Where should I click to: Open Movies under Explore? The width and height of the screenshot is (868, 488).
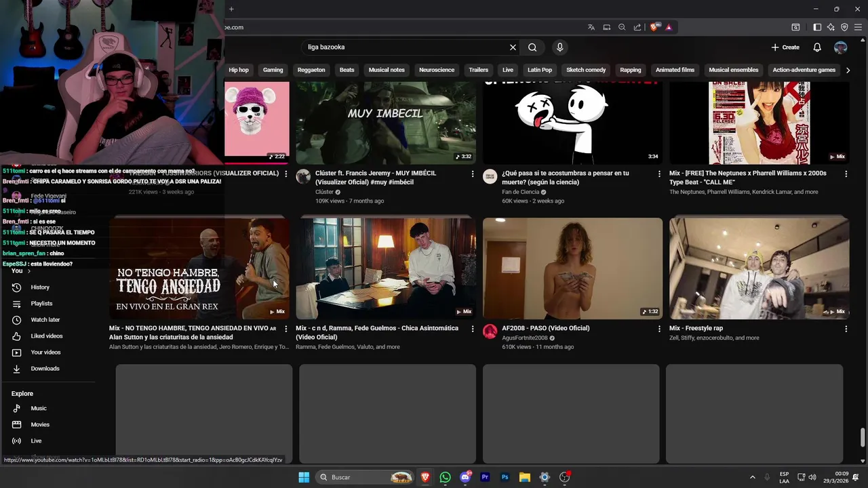tap(40, 425)
